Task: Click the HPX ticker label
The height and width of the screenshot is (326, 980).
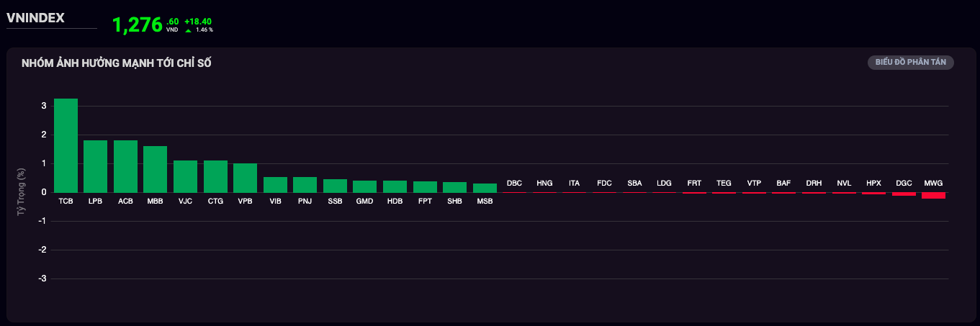Action: click(873, 184)
